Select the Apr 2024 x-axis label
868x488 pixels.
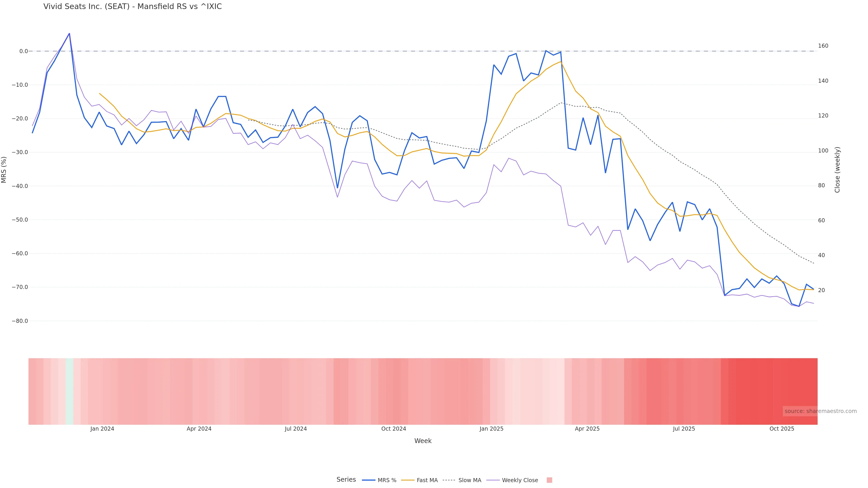click(x=199, y=429)
